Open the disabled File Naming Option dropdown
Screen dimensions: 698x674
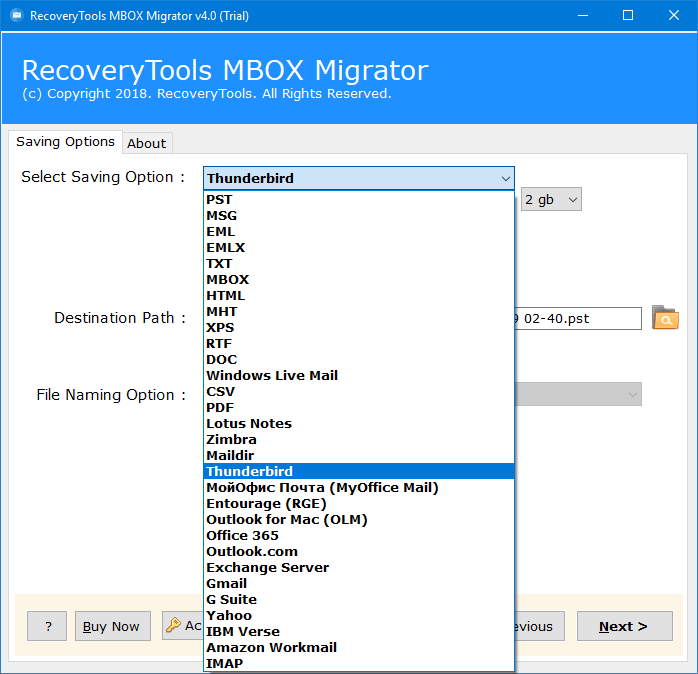click(578, 394)
